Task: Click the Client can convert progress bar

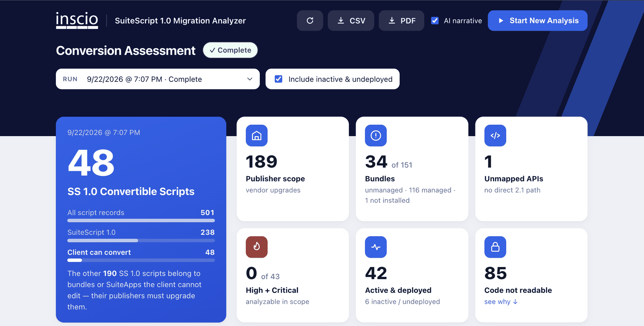Action: pos(141,260)
